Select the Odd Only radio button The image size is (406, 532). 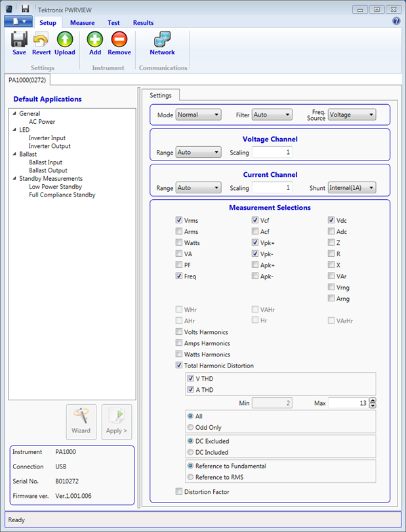190,427
